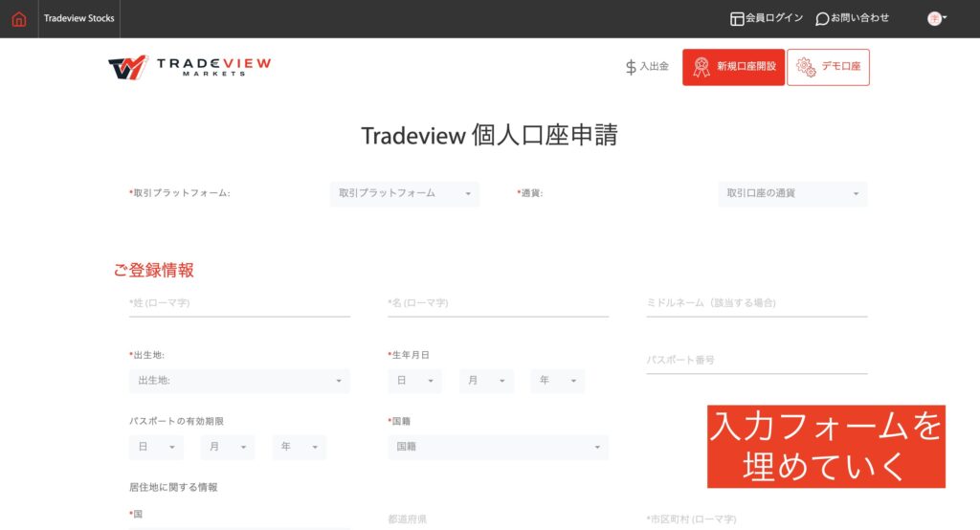The height and width of the screenshot is (530, 980).
Task: Open the 出生地 dropdown
Action: coord(239,381)
